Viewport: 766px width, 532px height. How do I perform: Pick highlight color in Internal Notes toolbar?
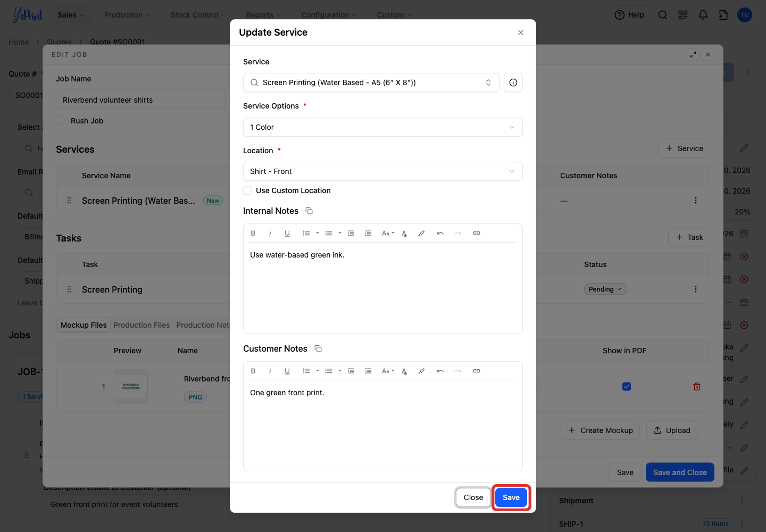[x=421, y=233]
